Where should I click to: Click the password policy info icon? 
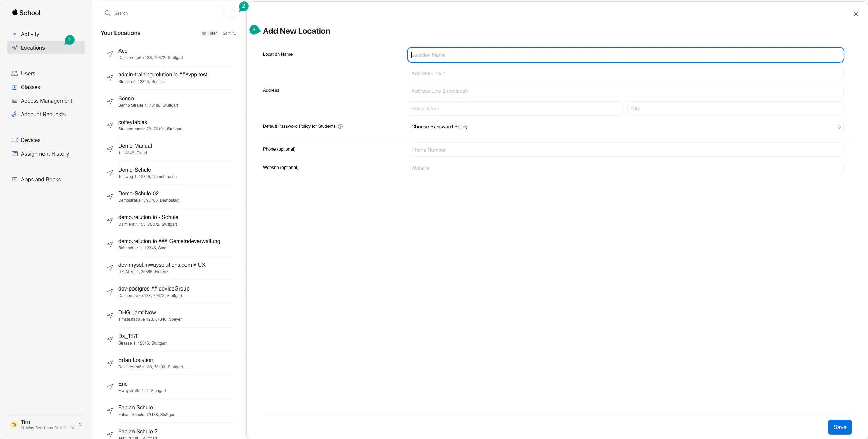tap(340, 126)
